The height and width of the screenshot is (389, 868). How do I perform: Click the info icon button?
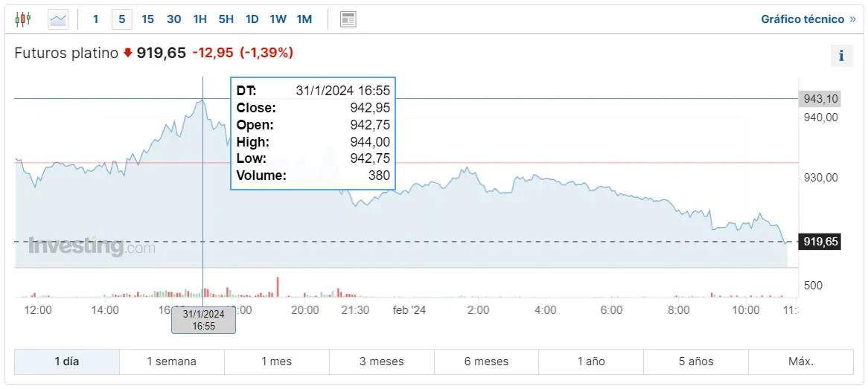click(x=841, y=56)
